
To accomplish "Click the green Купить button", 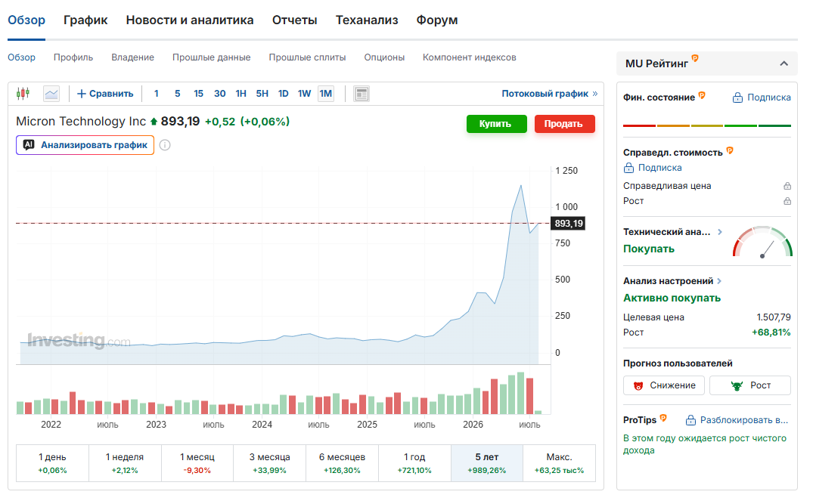I will [496, 124].
